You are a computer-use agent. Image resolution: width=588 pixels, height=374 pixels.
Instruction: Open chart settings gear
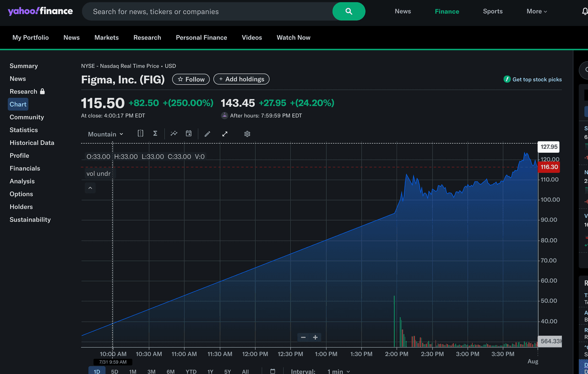pyautogui.click(x=247, y=134)
